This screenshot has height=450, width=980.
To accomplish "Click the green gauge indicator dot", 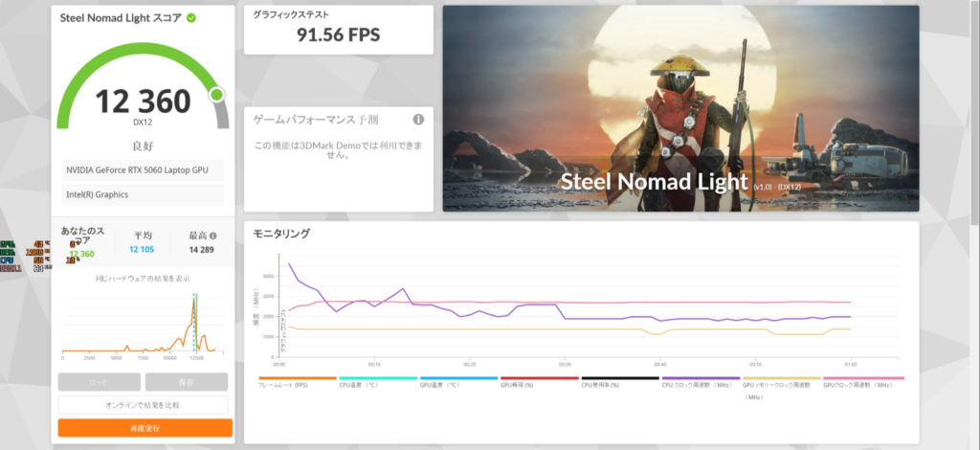I will pos(216,95).
